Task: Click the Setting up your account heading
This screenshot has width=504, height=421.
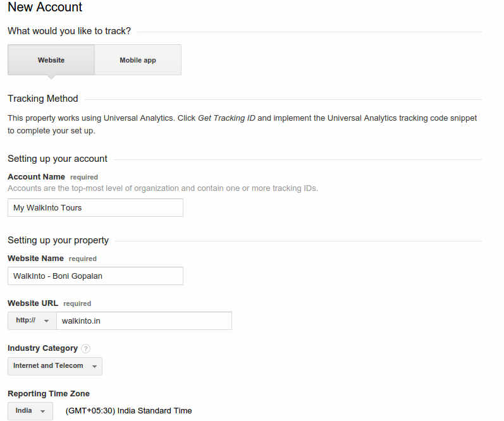Action: coord(58,159)
